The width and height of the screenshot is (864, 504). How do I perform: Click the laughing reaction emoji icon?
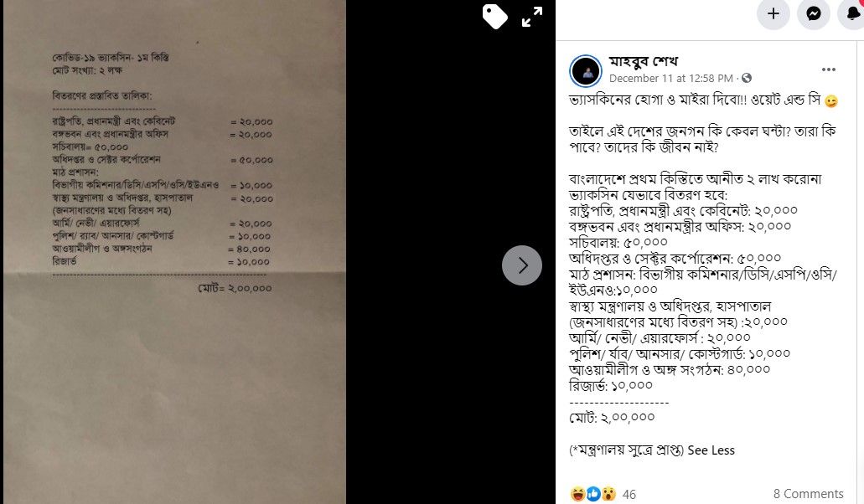(x=577, y=494)
